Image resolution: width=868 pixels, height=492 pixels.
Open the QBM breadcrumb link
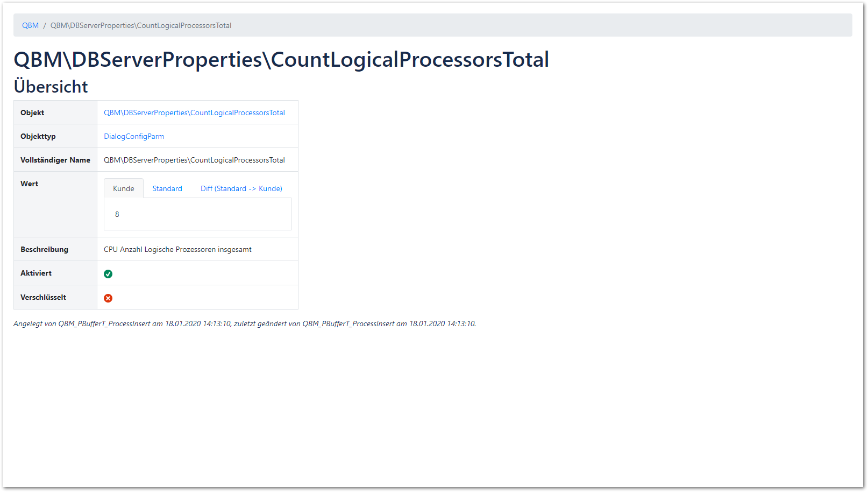30,25
